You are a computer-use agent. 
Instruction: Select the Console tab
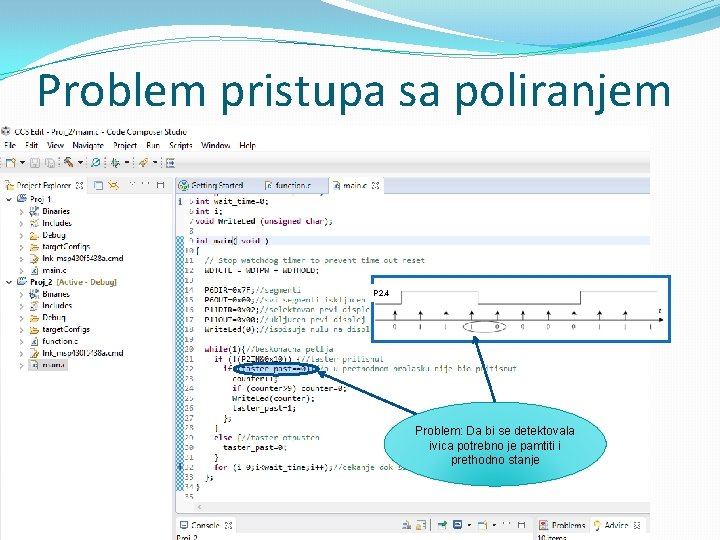pos(206,525)
